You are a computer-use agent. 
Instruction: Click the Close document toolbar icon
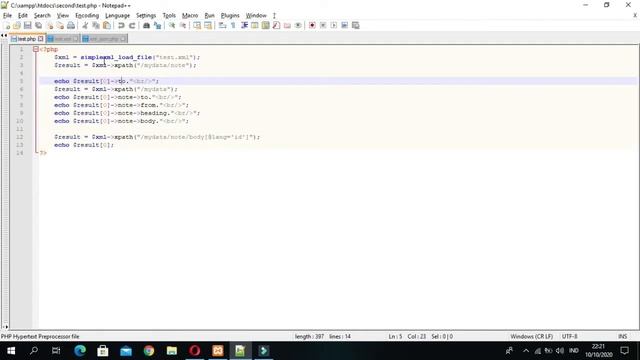[49, 25]
